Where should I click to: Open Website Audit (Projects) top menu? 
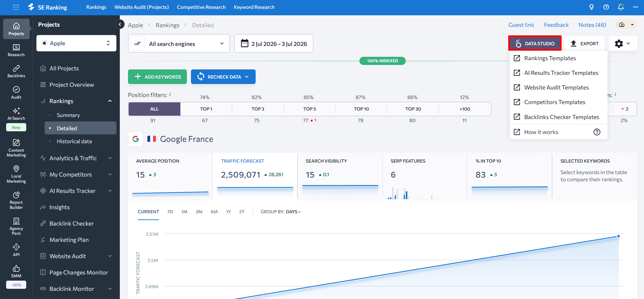[142, 7]
